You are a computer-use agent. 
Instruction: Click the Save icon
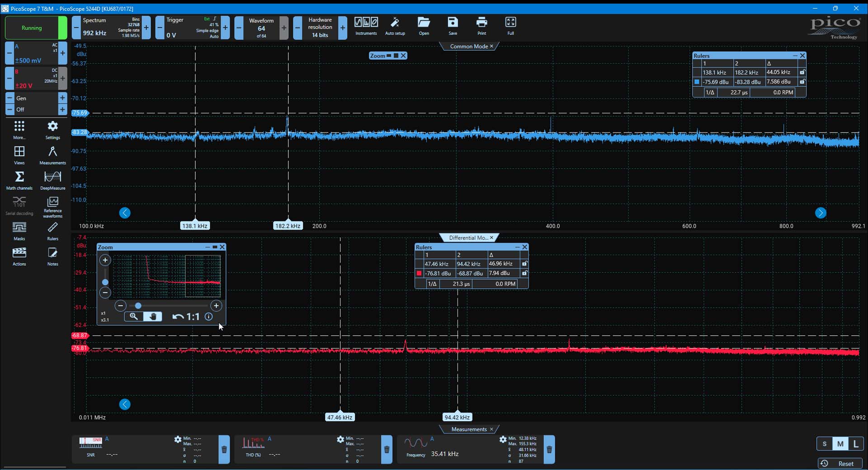pyautogui.click(x=453, y=26)
